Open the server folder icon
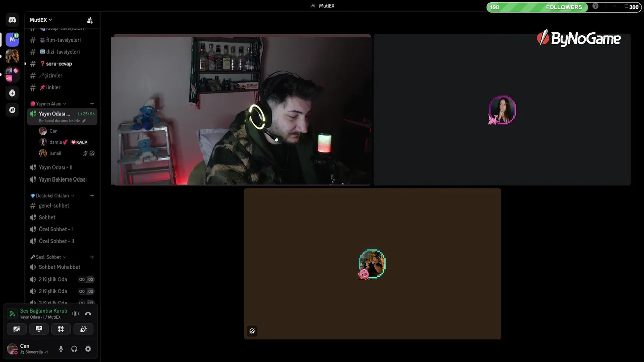Screen dimensions: 644x362 12,74
